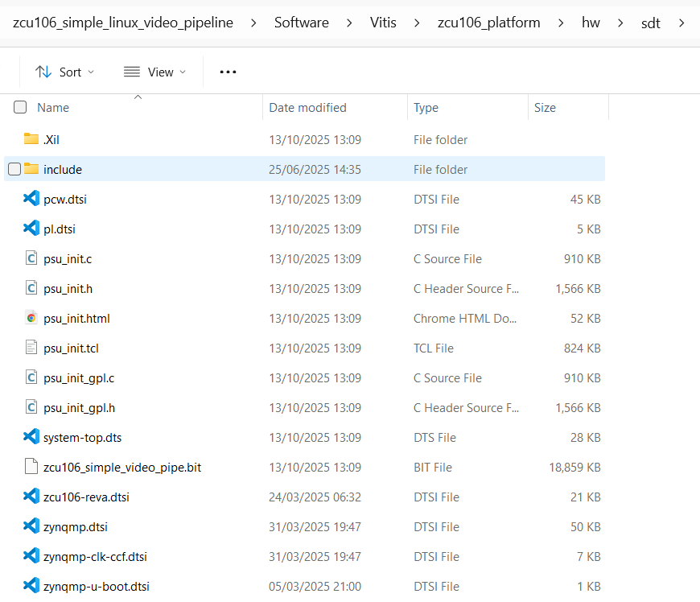The height and width of the screenshot is (602, 700).
Task: Click the psu_init.html Chrome icon
Action: click(x=31, y=318)
